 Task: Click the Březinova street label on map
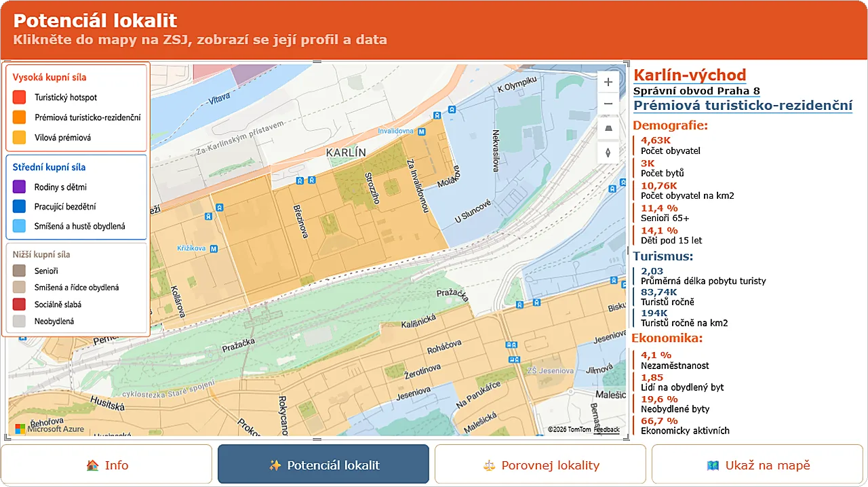coord(301,221)
